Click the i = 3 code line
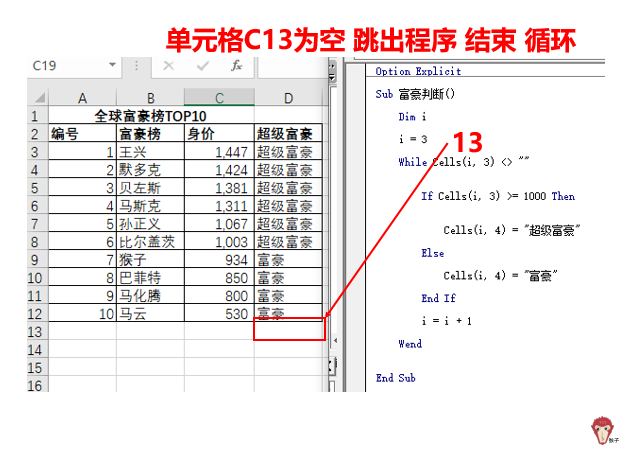This screenshot has width=626, height=449. click(x=413, y=139)
